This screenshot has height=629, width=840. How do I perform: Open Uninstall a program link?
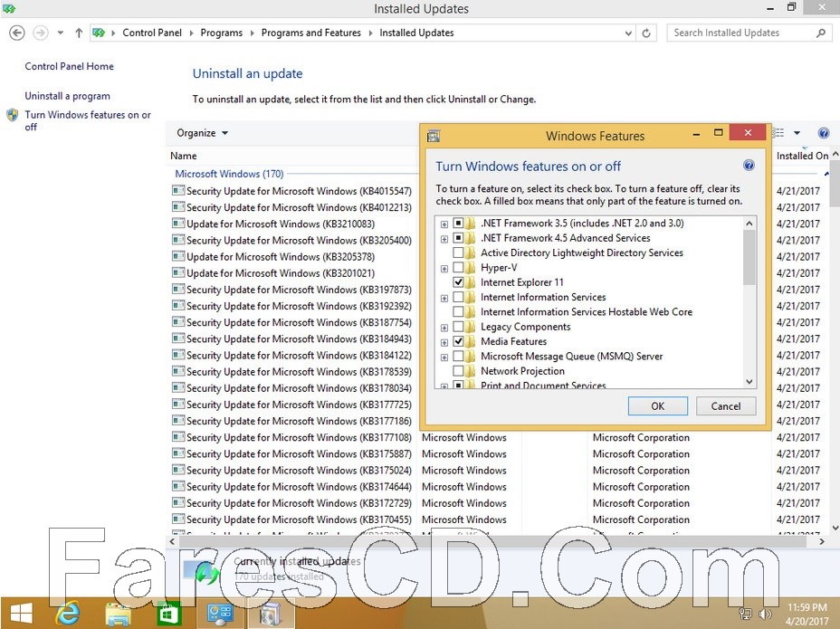(x=68, y=96)
